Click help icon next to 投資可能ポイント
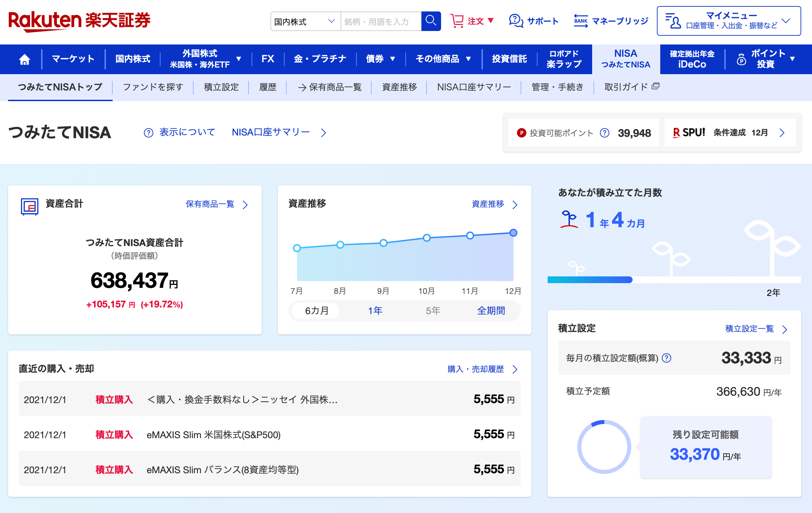 [x=605, y=133]
